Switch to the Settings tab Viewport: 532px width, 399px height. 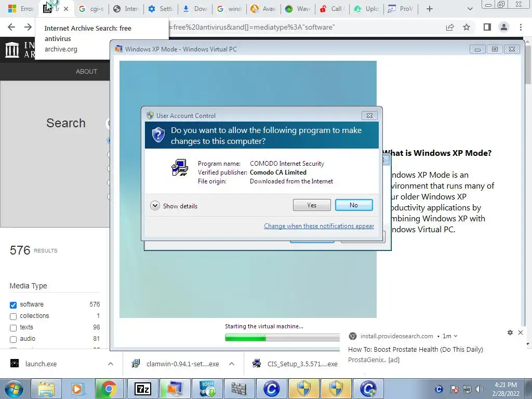(x=161, y=9)
